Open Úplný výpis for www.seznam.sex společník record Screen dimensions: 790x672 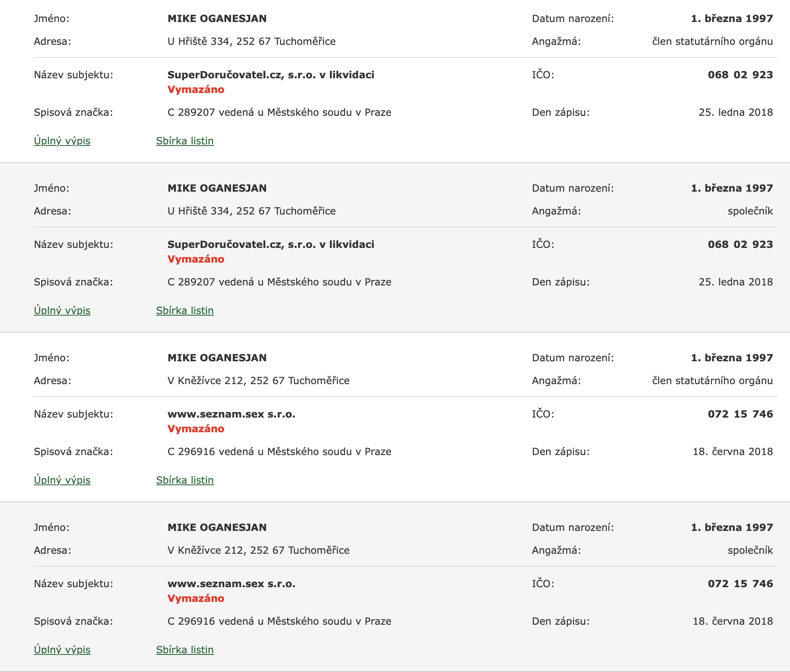(x=62, y=650)
